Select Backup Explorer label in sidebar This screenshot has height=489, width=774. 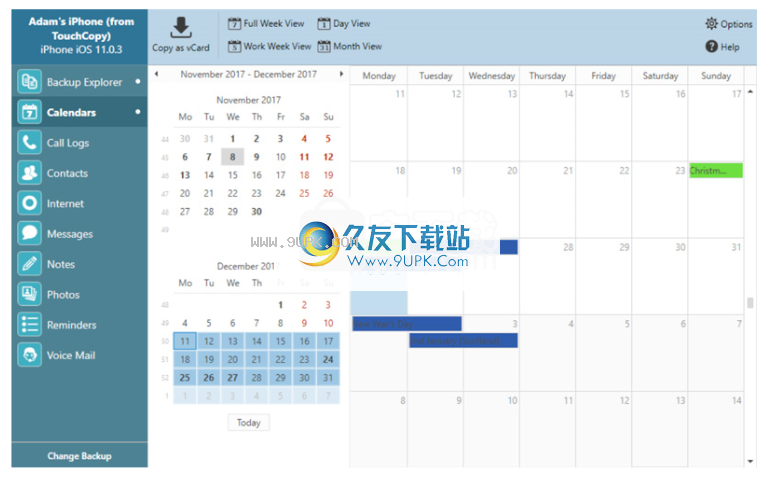(84, 82)
